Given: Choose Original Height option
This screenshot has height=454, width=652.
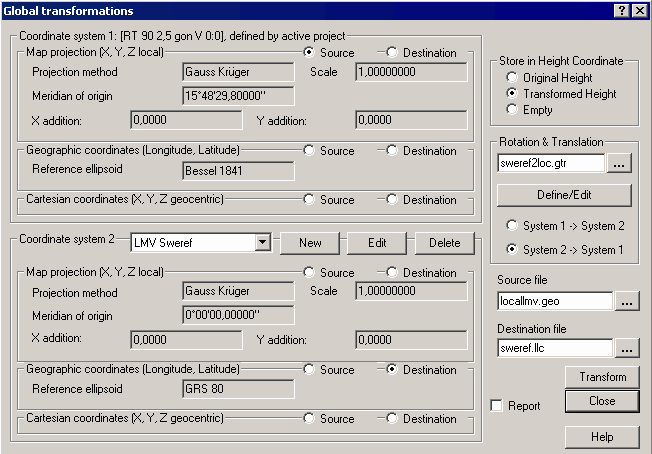Looking at the screenshot, I should 512,77.
